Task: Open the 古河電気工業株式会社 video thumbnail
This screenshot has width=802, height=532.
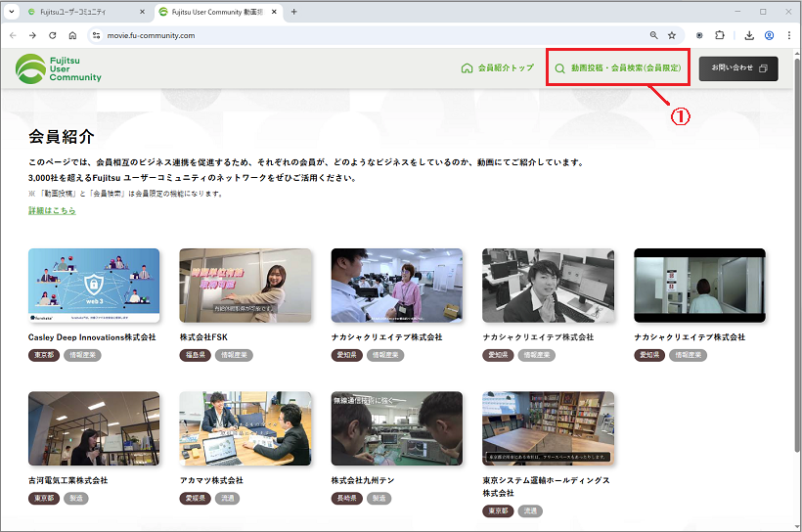Action: coord(94,428)
